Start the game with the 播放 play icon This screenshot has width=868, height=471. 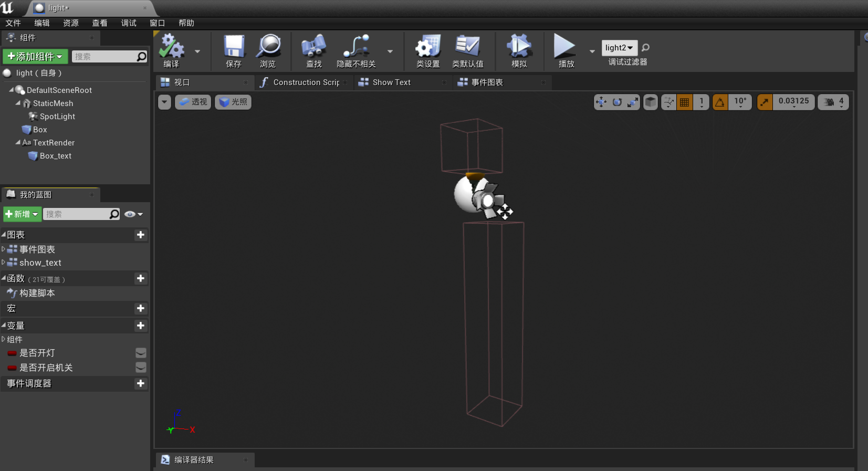[566, 51]
